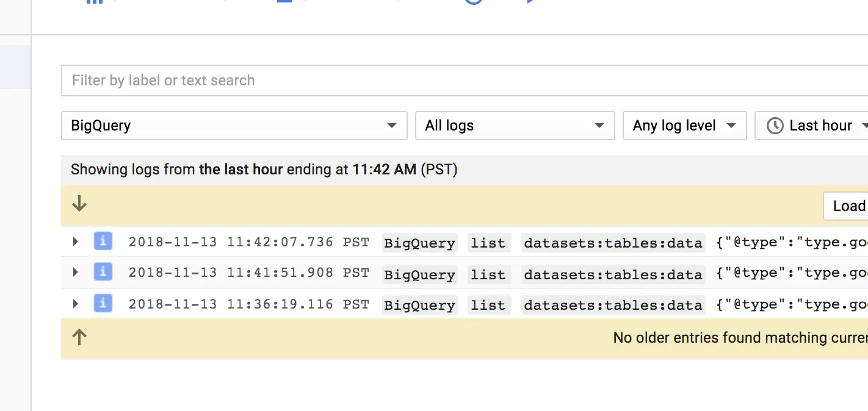Click the up arrow to load older logs
The height and width of the screenshot is (411, 868).
click(79, 337)
